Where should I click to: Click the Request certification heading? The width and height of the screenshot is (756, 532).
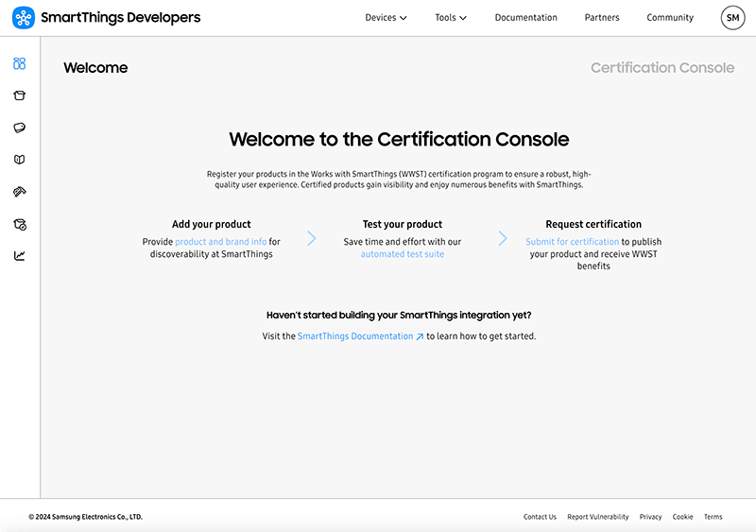click(x=593, y=224)
